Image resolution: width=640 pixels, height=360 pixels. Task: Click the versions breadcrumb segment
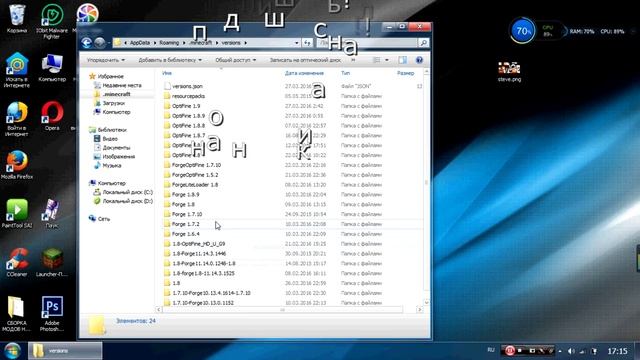231,42
